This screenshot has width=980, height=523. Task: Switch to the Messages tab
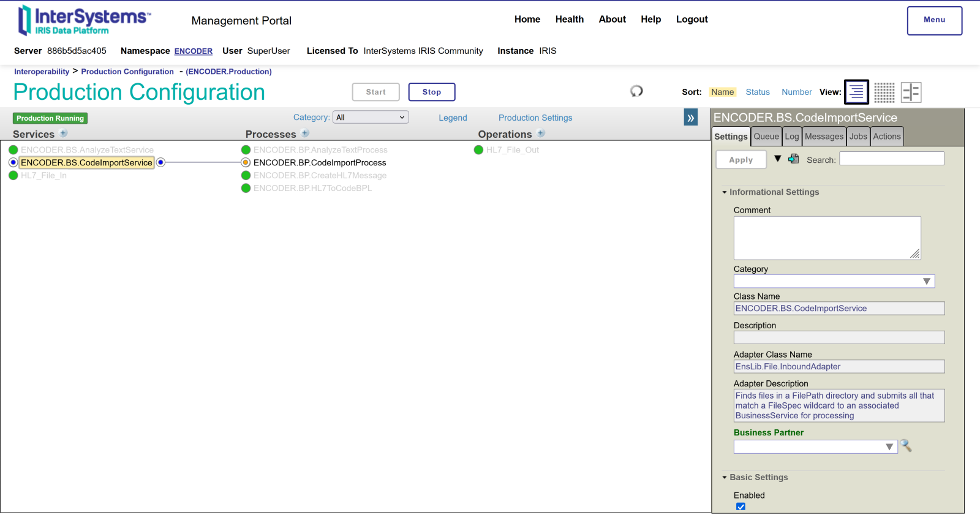click(824, 137)
